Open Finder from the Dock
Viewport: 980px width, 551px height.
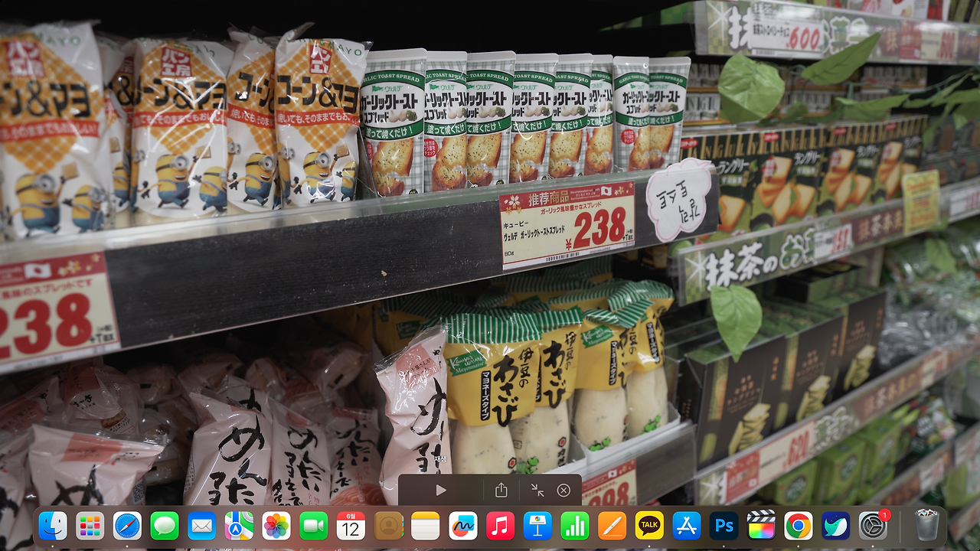pos(53,526)
